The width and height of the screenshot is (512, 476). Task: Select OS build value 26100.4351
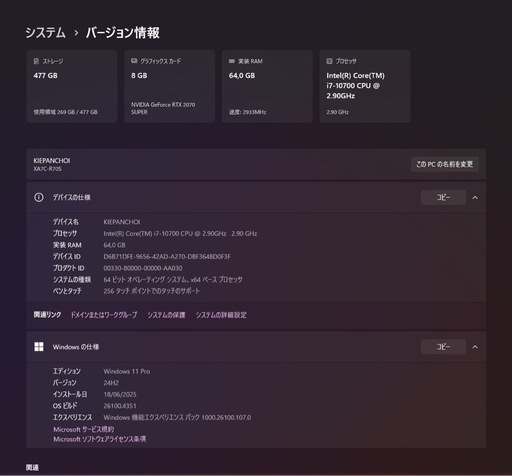(x=120, y=406)
